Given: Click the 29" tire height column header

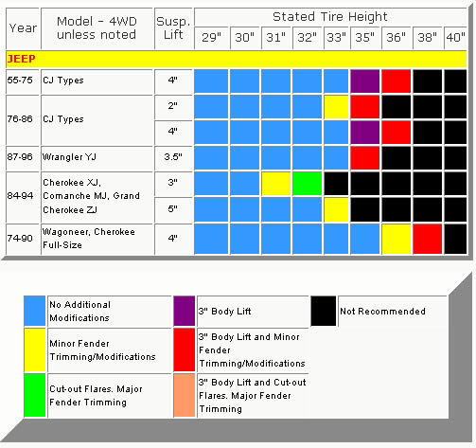Looking at the screenshot, I should click(x=211, y=38).
